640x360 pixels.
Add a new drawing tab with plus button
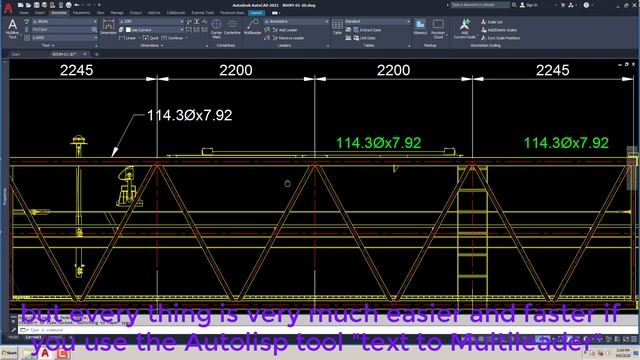point(97,54)
